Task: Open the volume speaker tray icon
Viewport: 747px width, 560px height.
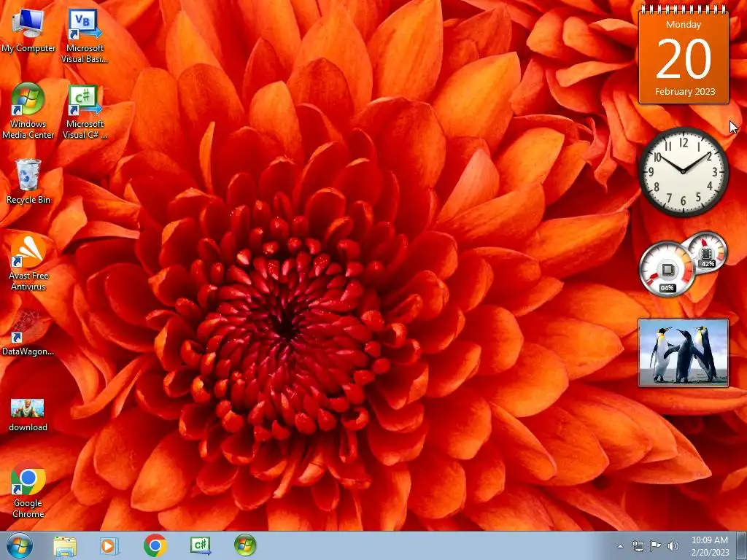Action: (x=673, y=546)
